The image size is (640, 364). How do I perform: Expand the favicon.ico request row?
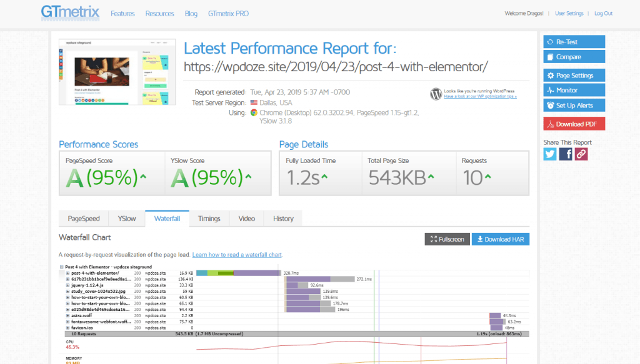(x=67, y=328)
